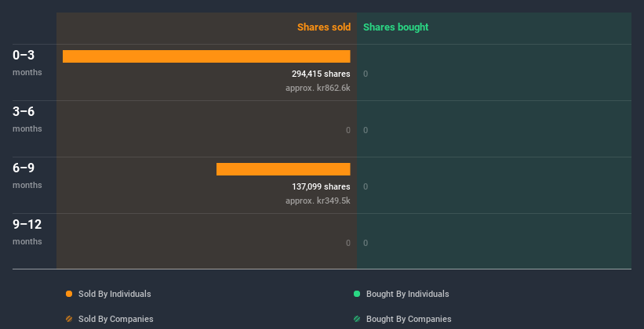Click the striped orange Sold By Companies icon
The height and width of the screenshot is (329, 644).
69,319
